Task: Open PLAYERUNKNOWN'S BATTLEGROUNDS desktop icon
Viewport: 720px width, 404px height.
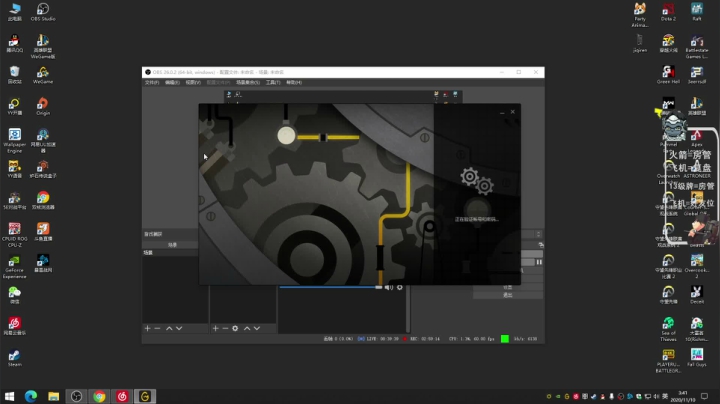Action: coord(668,360)
